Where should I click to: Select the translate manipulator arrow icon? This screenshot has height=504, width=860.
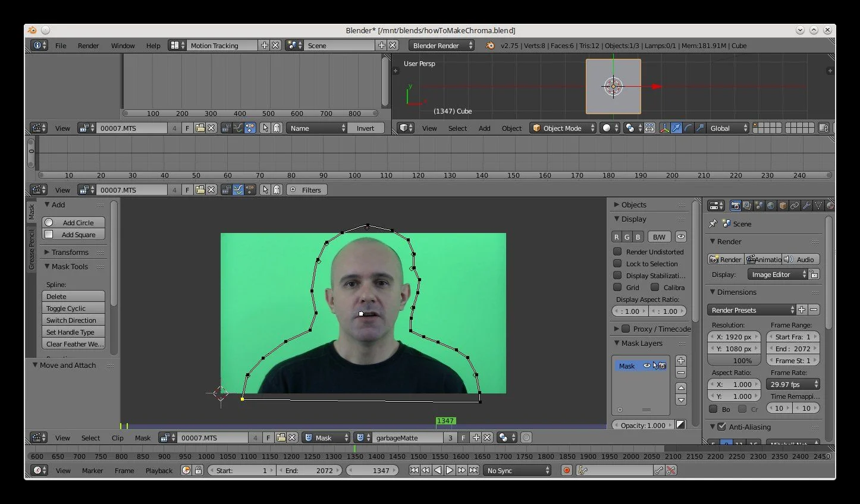point(676,128)
